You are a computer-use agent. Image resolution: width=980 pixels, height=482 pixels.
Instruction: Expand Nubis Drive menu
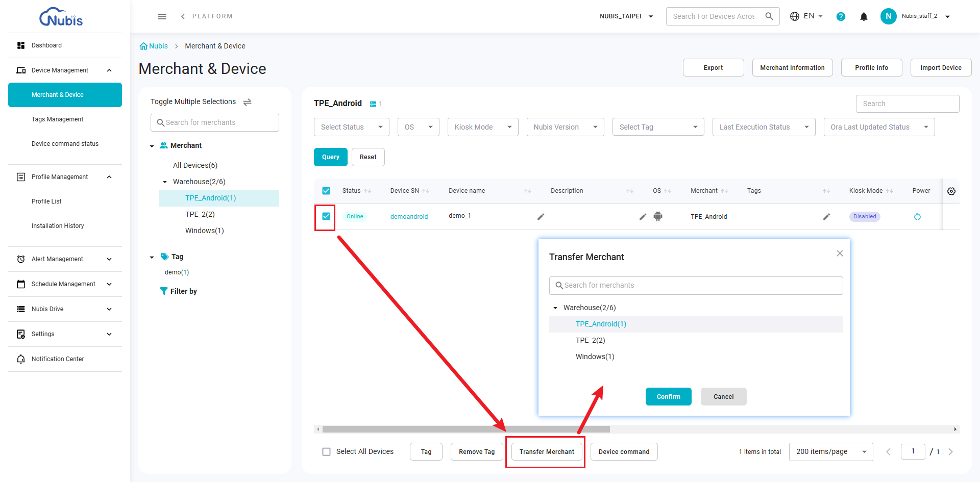pyautogui.click(x=65, y=309)
